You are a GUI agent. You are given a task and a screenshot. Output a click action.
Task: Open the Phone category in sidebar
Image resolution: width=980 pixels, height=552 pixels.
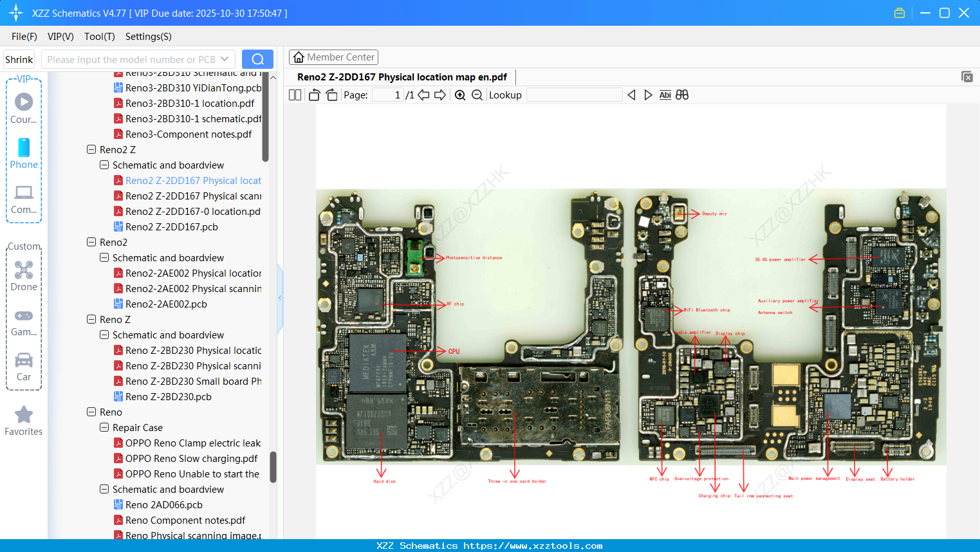coord(24,154)
